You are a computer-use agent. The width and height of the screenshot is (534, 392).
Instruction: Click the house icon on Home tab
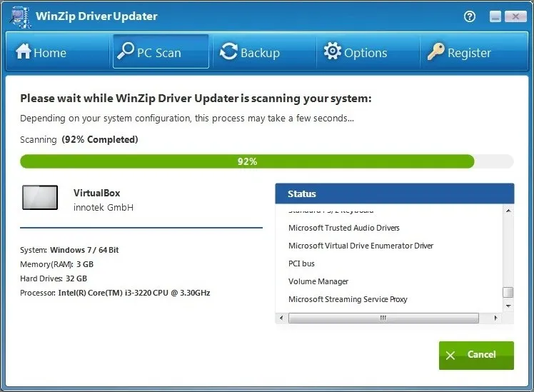pyautogui.click(x=23, y=51)
